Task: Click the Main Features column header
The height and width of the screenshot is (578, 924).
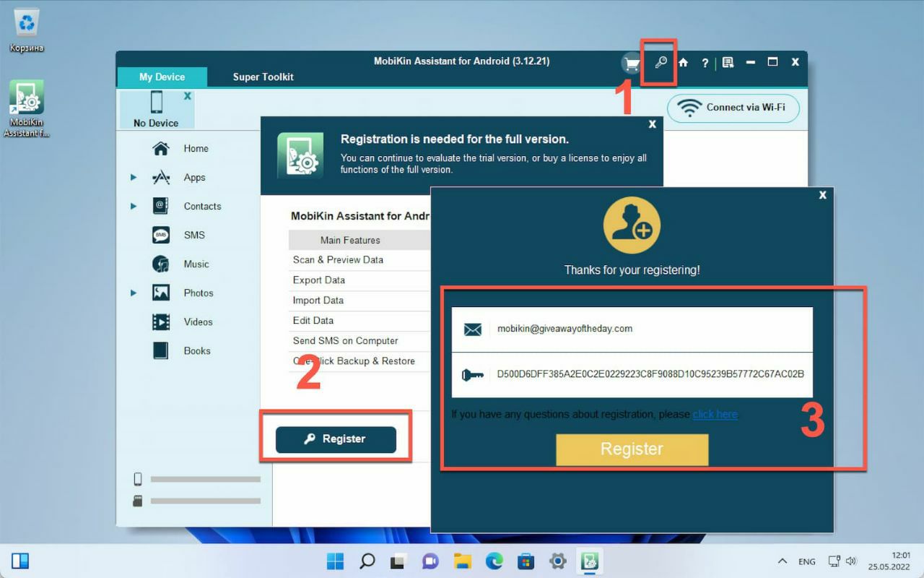Action: pos(359,240)
